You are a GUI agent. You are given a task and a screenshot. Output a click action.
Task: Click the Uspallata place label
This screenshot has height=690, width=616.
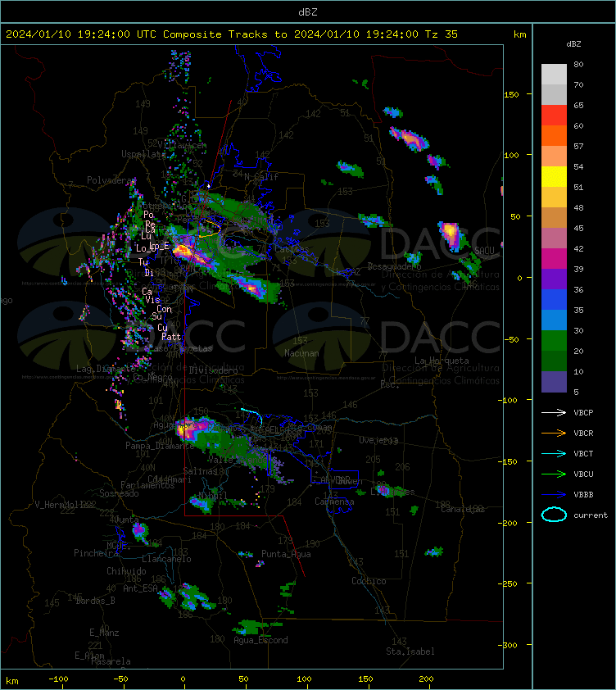point(143,154)
